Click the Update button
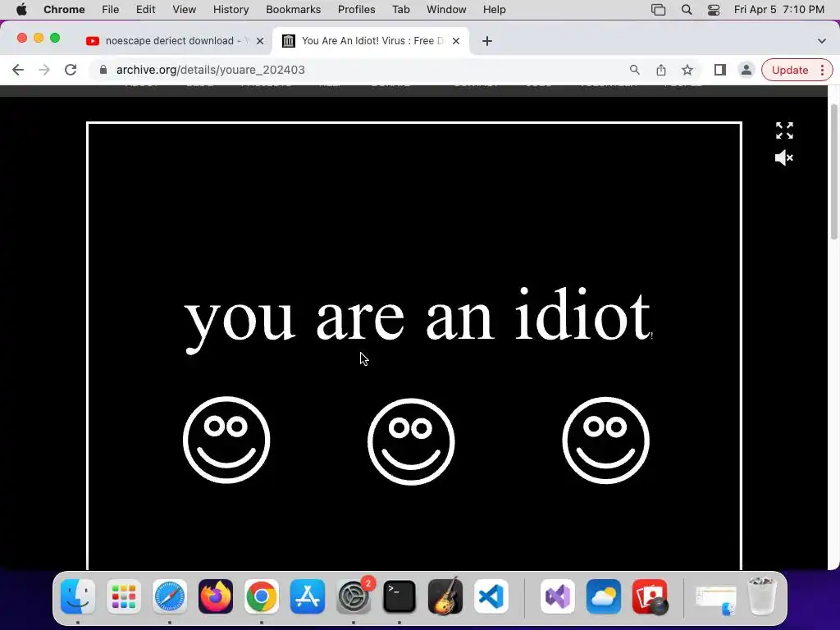 coord(790,70)
